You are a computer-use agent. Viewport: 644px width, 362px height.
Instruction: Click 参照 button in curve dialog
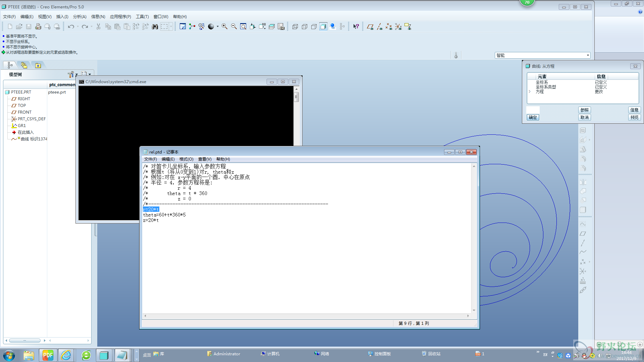585,110
